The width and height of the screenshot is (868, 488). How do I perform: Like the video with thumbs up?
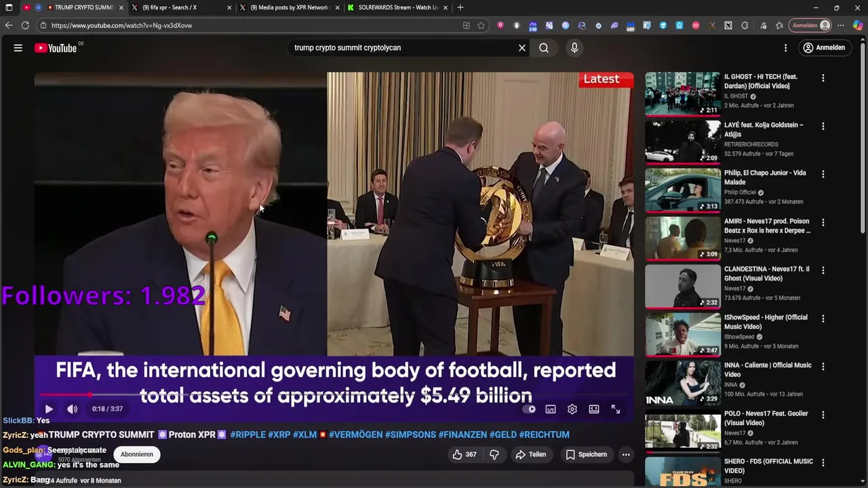tap(465, 455)
